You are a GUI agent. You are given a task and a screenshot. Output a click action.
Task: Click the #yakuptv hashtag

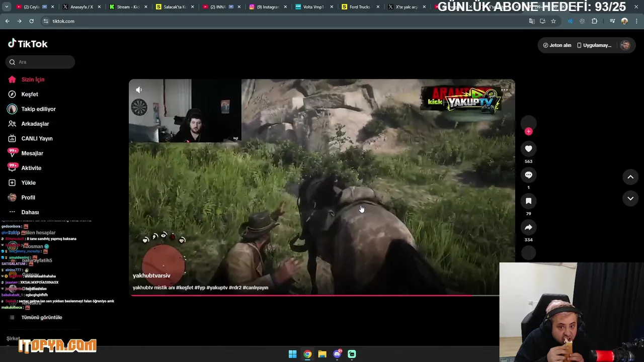217,288
